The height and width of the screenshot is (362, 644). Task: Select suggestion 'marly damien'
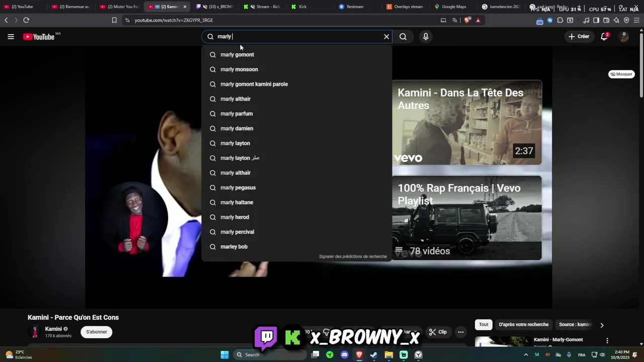[x=296, y=128]
